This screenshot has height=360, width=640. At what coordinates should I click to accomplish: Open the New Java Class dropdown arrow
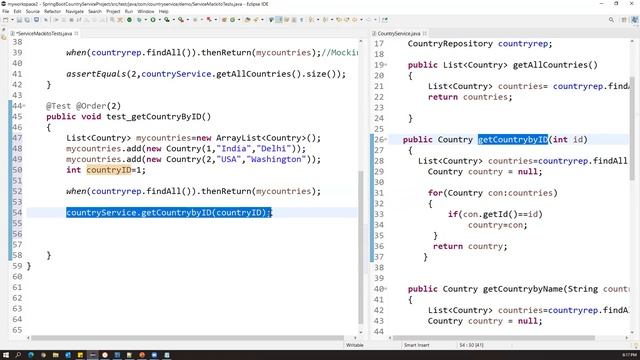point(239,20)
